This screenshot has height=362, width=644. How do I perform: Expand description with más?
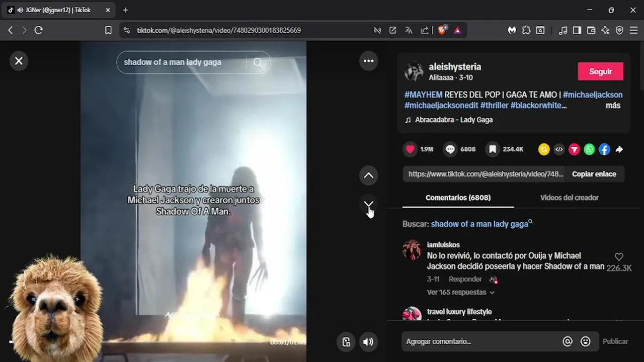613,106
